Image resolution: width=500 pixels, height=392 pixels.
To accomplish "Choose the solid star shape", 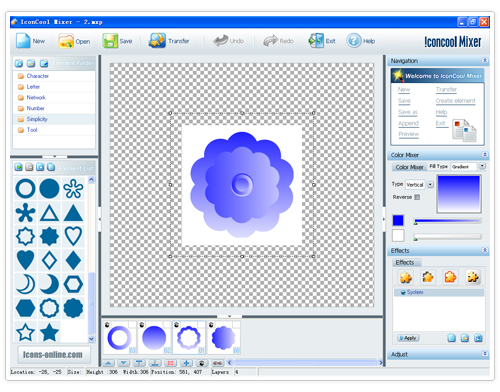I will tap(49, 332).
